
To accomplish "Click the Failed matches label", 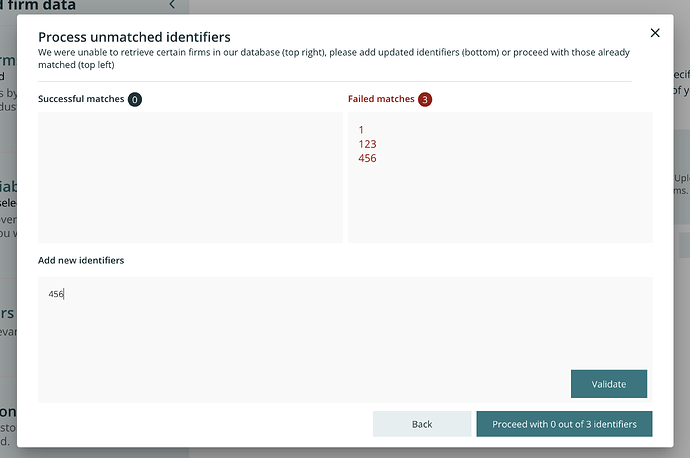I will pyautogui.click(x=381, y=99).
